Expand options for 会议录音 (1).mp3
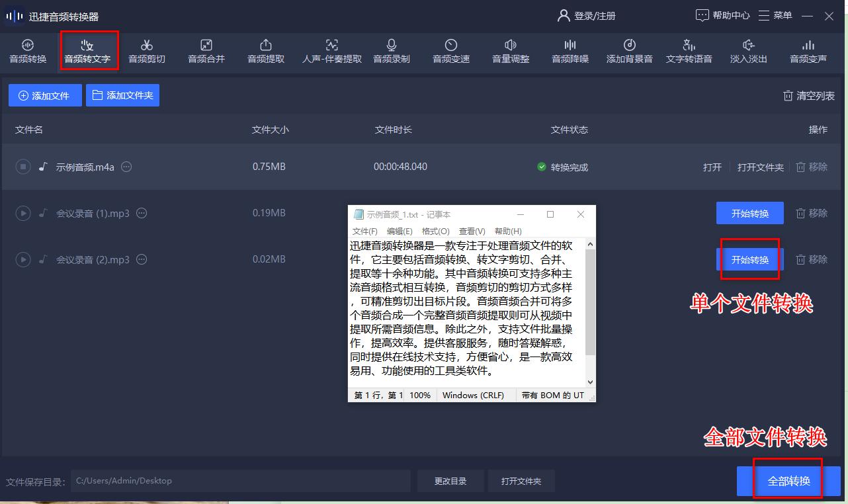Screen dimensions: 848x504 coord(141,213)
